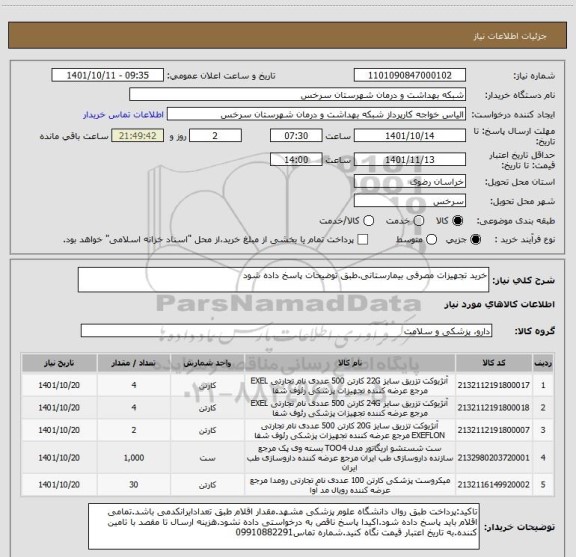This screenshot has height=557, width=576.
Task: Click the buyer organization name field
Action: (x=298, y=95)
